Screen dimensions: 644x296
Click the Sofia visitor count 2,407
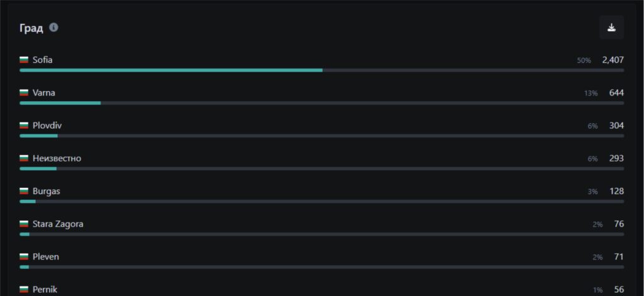[613, 60]
